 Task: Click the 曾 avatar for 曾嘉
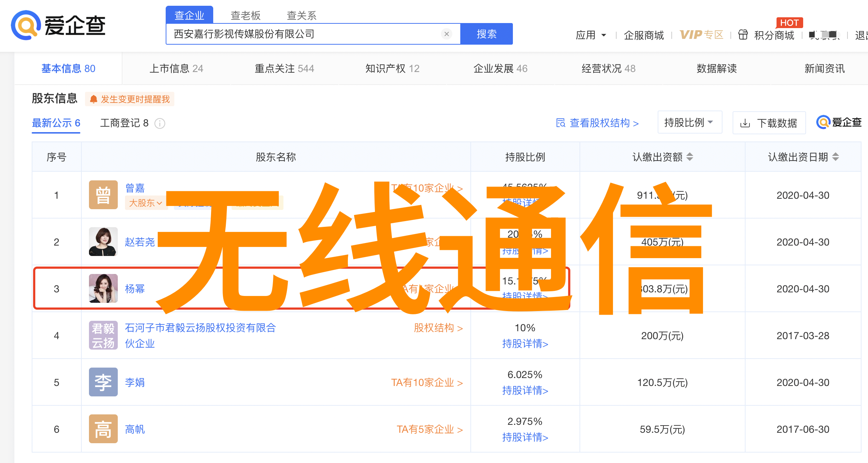103,195
